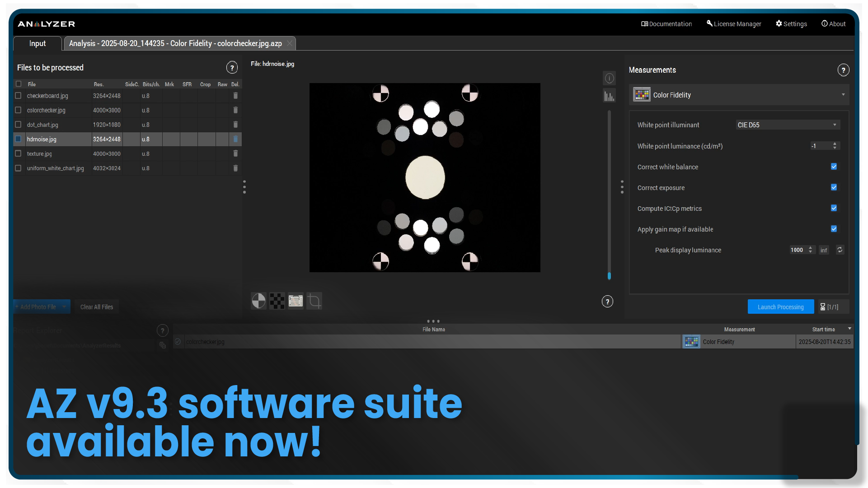Select the registration mark target tool
The width and height of the screenshot is (868, 488).
point(258,301)
